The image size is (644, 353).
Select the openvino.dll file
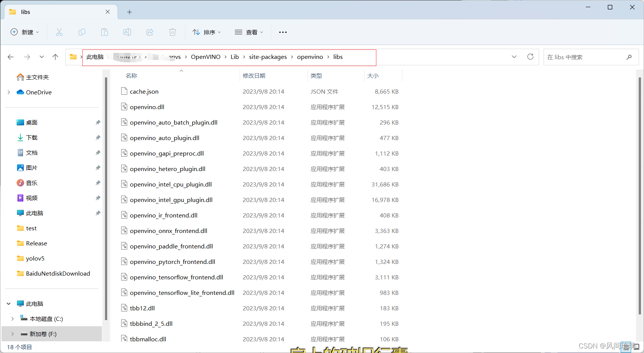point(147,107)
